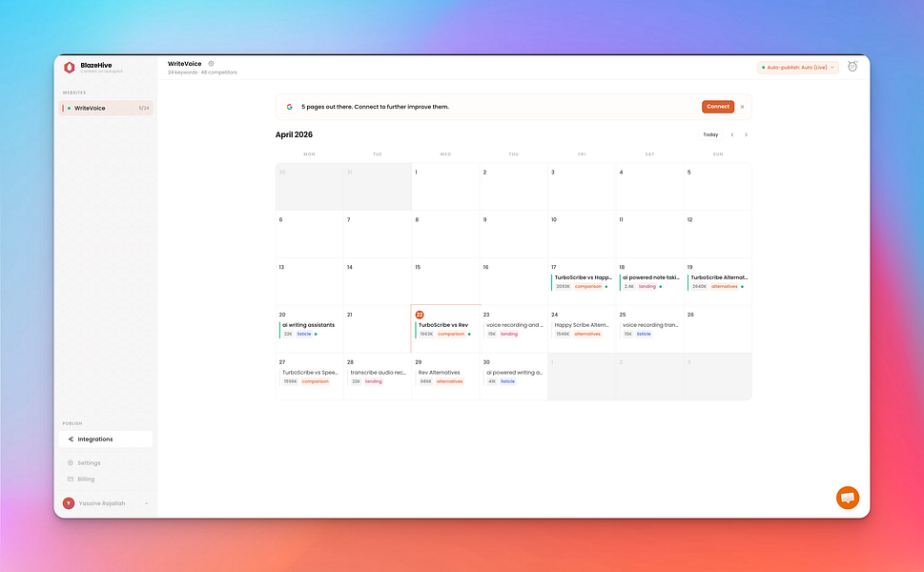The width and height of the screenshot is (924, 572).
Task: Click the Yassine Rajallah avatar
Action: [69, 503]
